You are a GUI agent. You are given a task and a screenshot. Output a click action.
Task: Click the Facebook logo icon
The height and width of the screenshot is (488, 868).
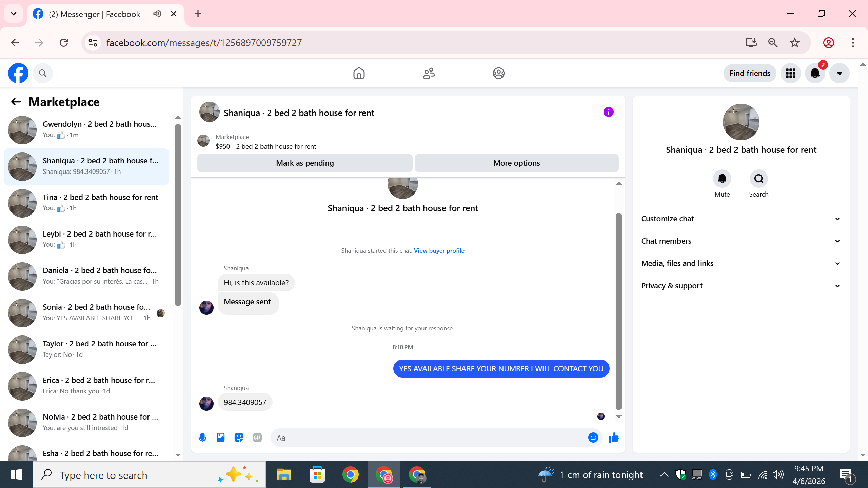[18, 73]
